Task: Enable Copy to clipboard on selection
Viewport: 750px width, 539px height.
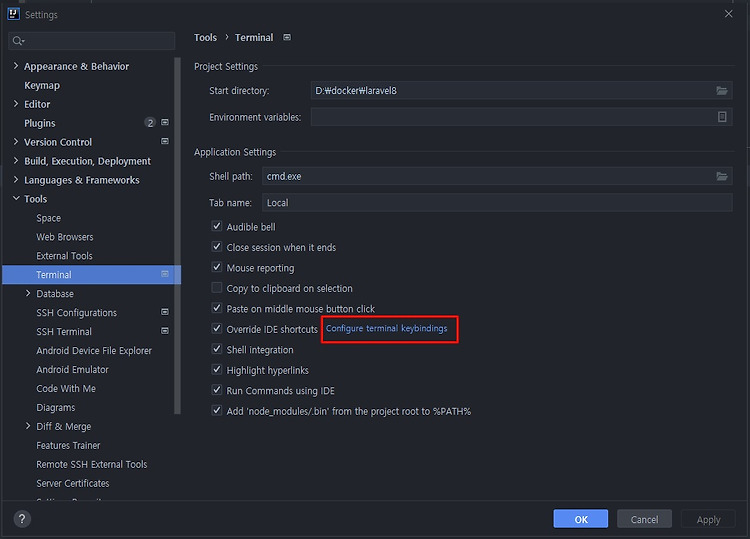Action: [x=217, y=288]
